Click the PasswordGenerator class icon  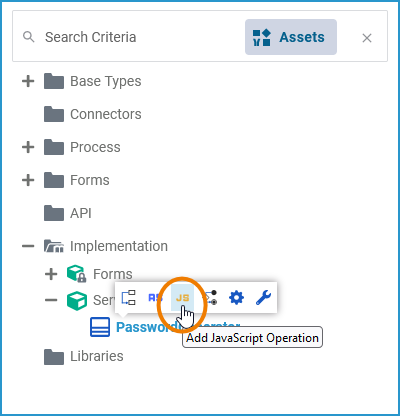pyautogui.click(x=100, y=327)
